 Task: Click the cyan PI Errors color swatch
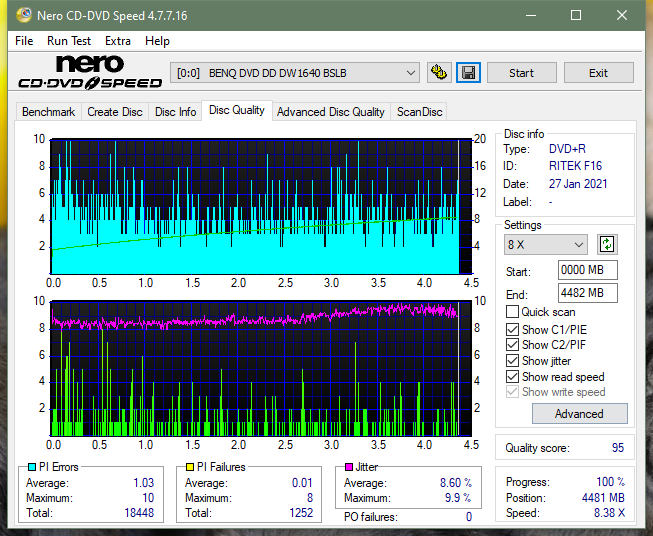[32, 467]
